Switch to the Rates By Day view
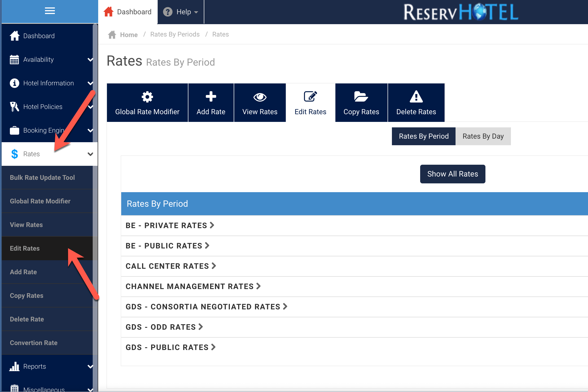This screenshot has width=588, height=392. [483, 136]
